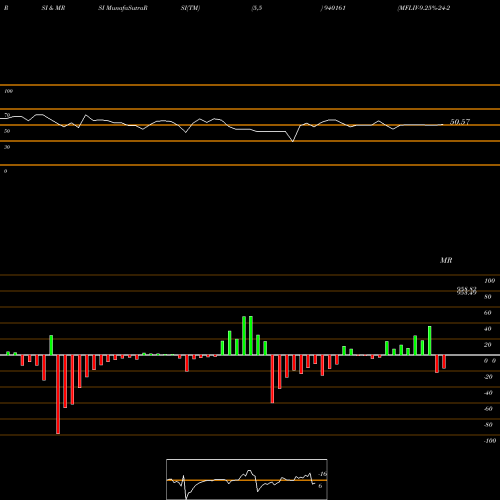The width and height of the screenshot is (500, 500).
Task: Click the MR right axis label -40
Action: pos(488,393)
